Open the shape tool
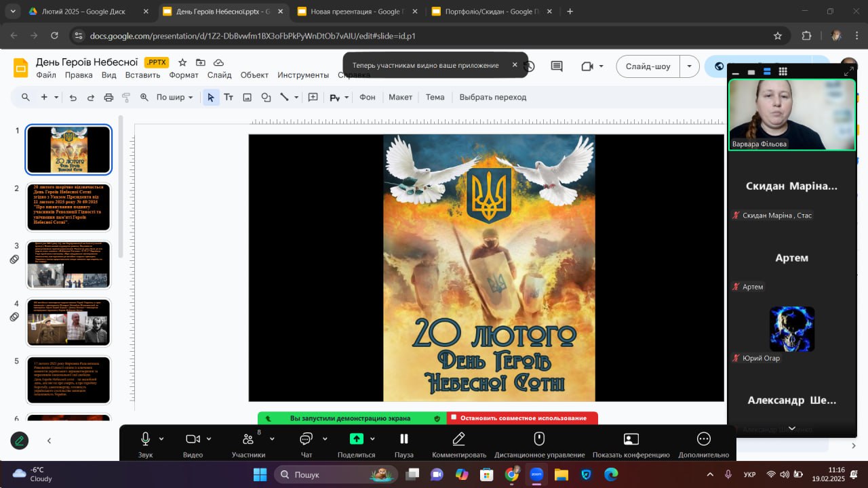 266,98
